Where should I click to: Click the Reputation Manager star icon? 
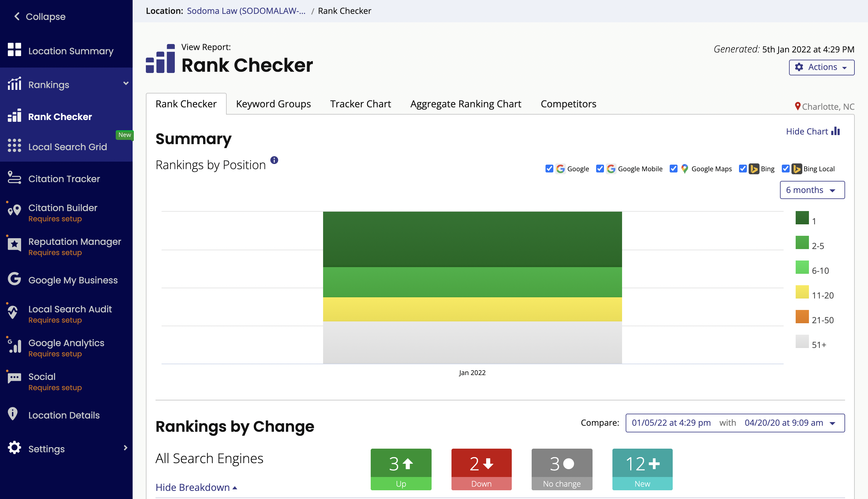pos(14,244)
